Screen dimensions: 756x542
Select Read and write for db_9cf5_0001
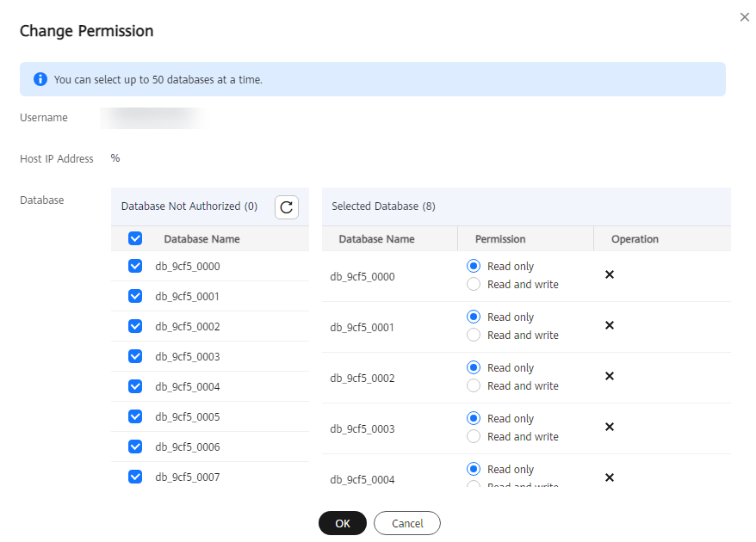click(474, 335)
